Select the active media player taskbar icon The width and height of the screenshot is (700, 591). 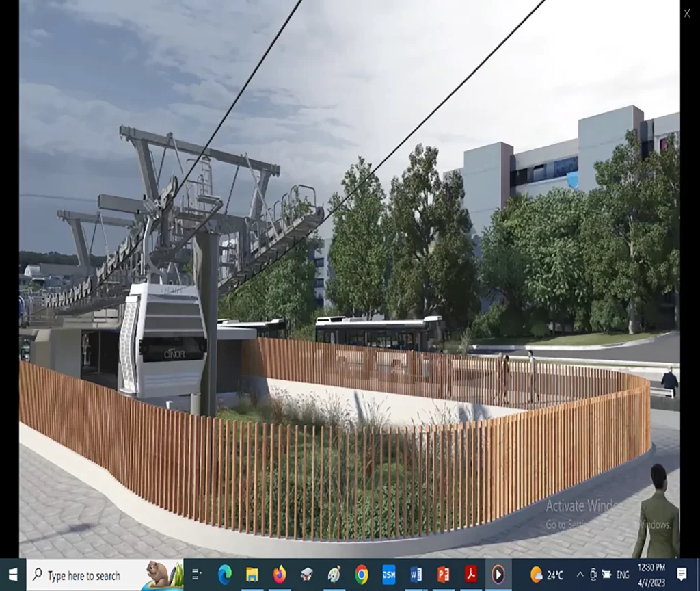(x=498, y=575)
